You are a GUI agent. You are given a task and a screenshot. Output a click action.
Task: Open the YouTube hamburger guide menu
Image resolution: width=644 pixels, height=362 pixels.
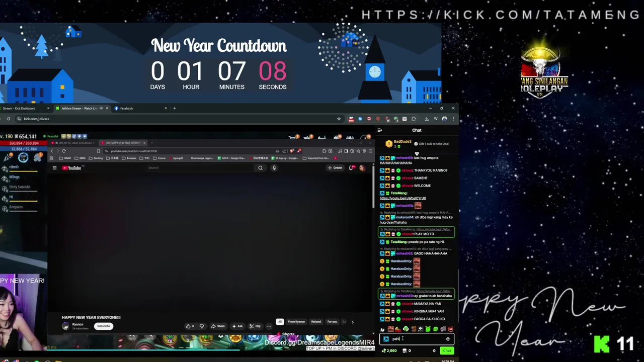click(54, 168)
